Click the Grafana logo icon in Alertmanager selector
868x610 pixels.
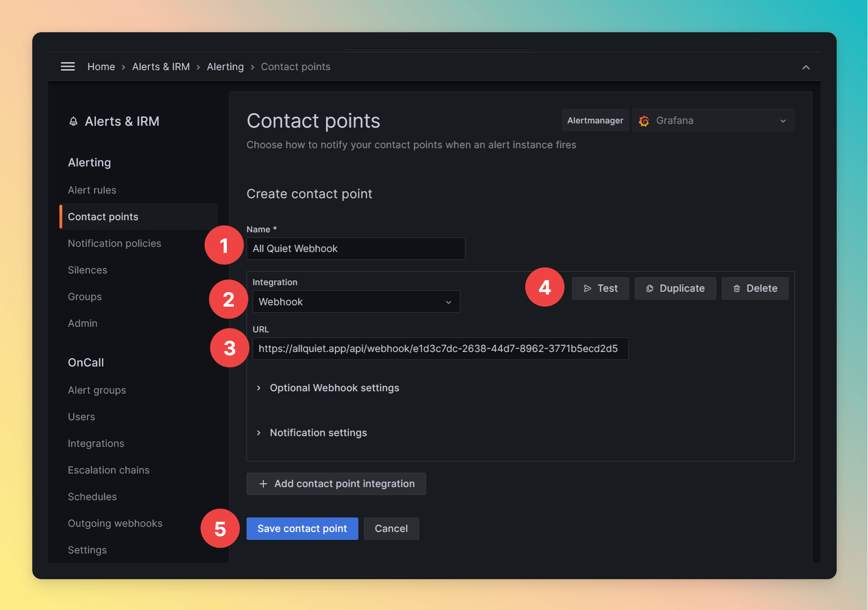click(644, 121)
